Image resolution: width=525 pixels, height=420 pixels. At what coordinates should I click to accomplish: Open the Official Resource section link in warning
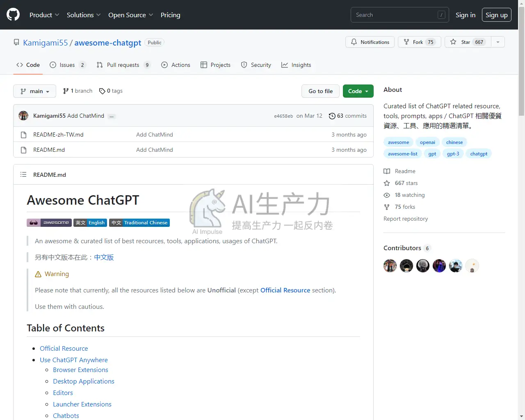[x=285, y=290]
